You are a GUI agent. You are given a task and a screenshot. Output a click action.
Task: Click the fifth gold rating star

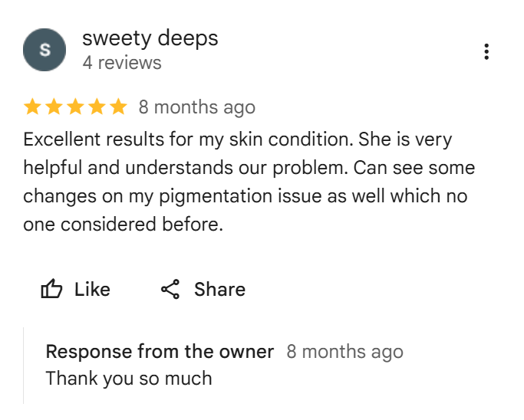click(x=118, y=107)
